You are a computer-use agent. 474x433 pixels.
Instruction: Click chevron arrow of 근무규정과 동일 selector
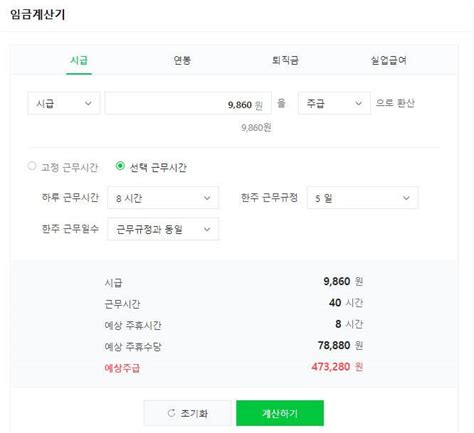[207, 229]
